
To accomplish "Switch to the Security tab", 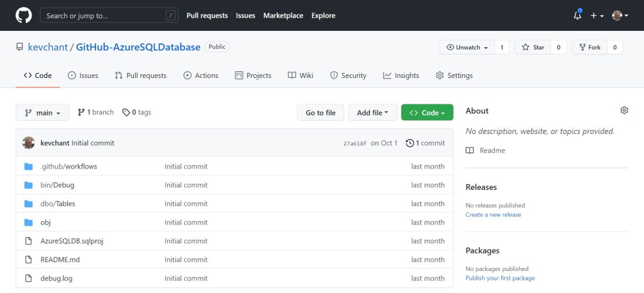I will [348, 75].
